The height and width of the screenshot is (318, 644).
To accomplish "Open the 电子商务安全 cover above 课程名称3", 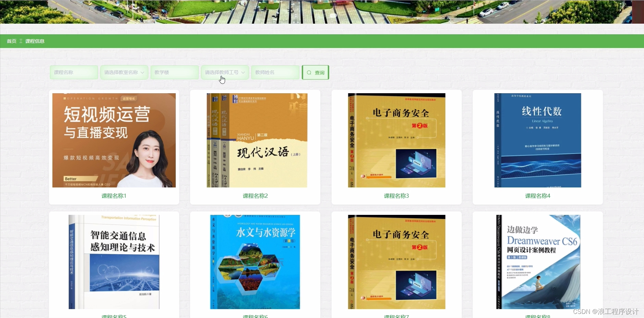I will [x=397, y=140].
